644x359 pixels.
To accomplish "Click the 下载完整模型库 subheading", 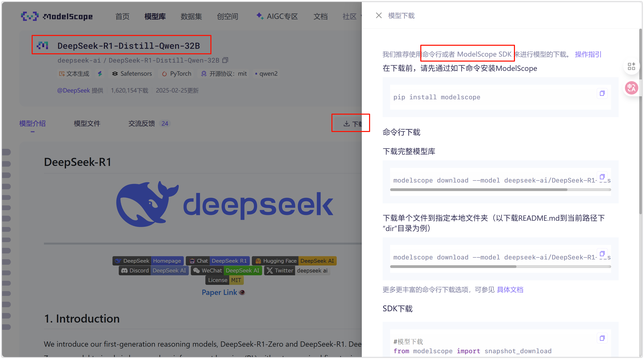I will point(409,151).
